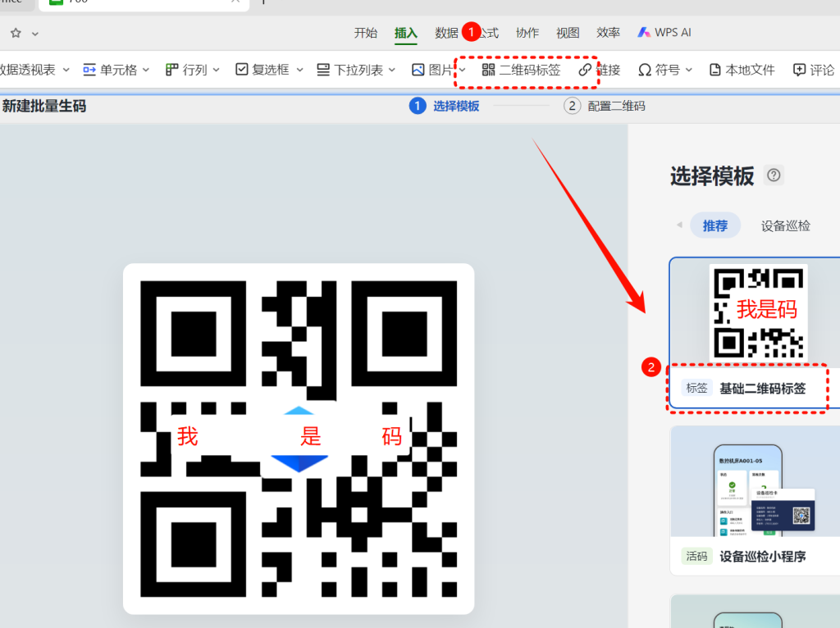Viewport: 840px width, 628px height.
Task: Expand the 行列 dropdown arrow
Action: (x=216, y=70)
